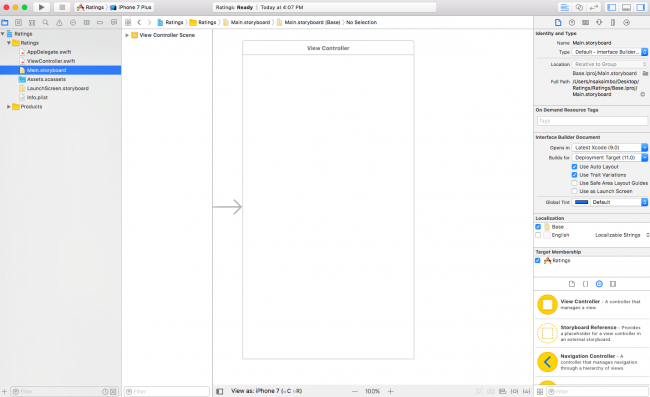This screenshot has height=397, width=650.
Task: Click the View as: iPhone 7 device bar
Action: (x=267, y=391)
